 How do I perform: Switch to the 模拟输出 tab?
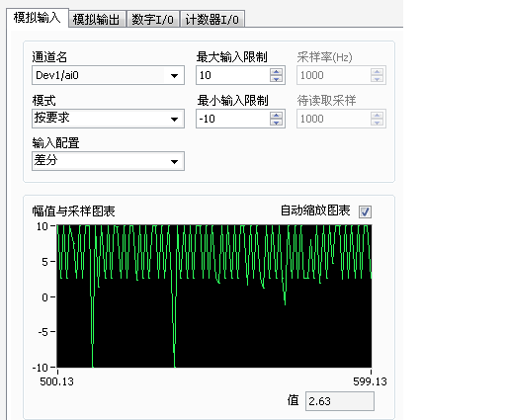coord(97,19)
